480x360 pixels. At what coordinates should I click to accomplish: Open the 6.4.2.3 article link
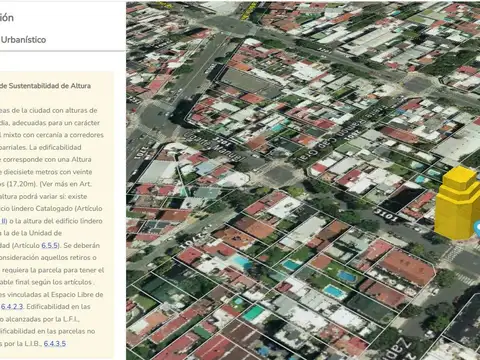click(12, 307)
